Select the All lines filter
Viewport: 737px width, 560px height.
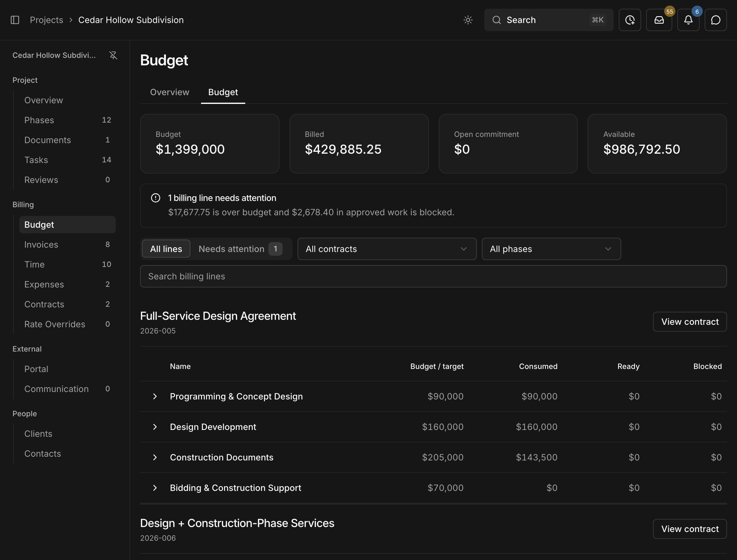tap(166, 249)
